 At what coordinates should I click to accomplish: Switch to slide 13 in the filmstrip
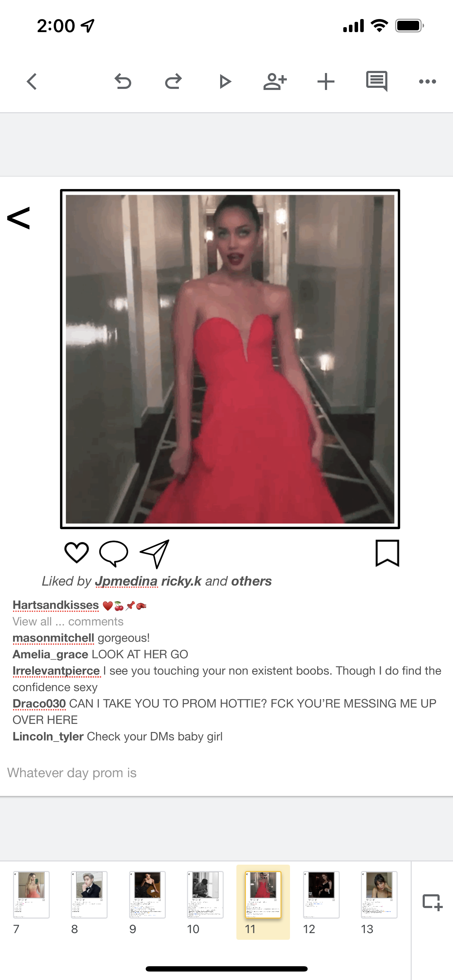379,894
